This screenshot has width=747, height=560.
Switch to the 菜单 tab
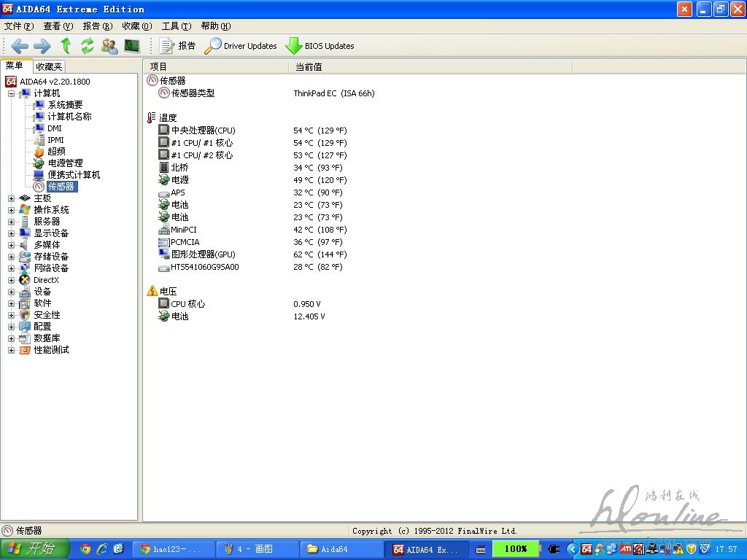pyautogui.click(x=15, y=66)
